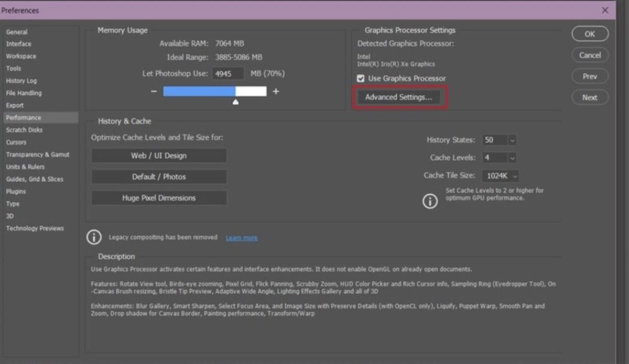629x364 pixels.
Task: Click the memory usage slider bar
Action: click(215, 92)
